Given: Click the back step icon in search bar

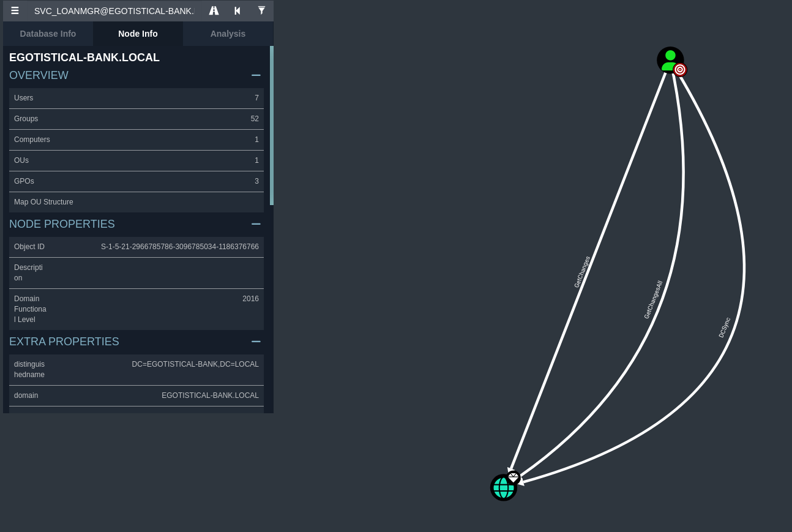Looking at the screenshot, I should tap(237, 11).
